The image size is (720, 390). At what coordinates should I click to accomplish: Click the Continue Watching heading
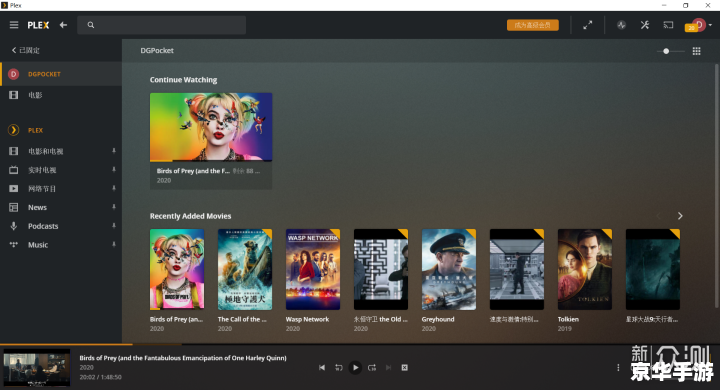pyautogui.click(x=183, y=79)
